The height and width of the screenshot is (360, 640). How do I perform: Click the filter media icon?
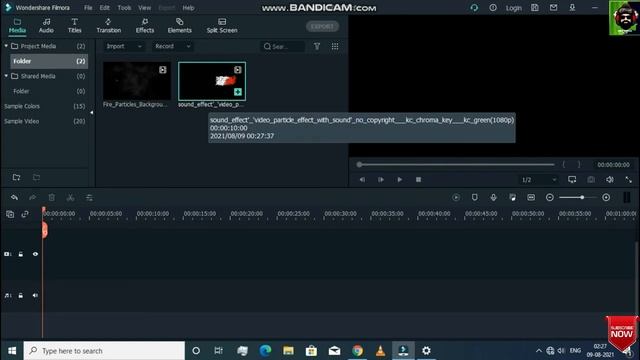(317, 47)
